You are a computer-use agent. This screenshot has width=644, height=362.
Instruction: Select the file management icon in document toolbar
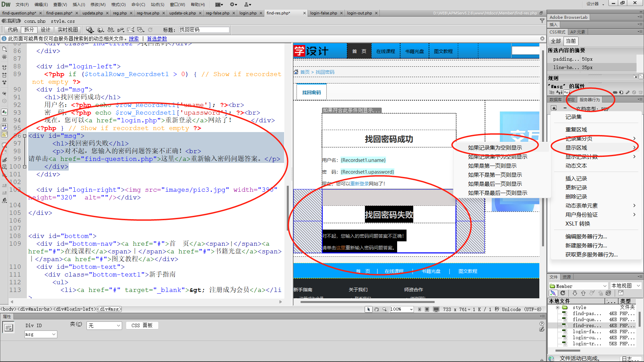click(x=111, y=29)
